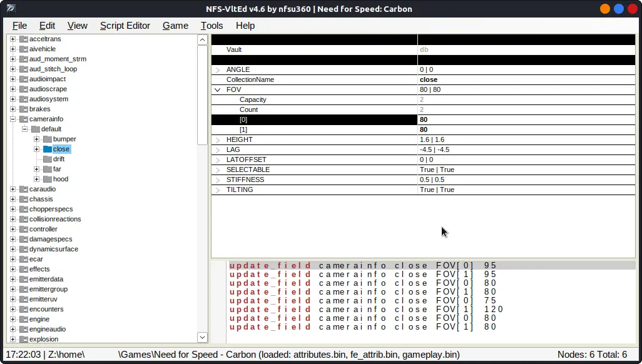The image size is (642, 364).
Task: Open the View menu
Action: click(78, 26)
